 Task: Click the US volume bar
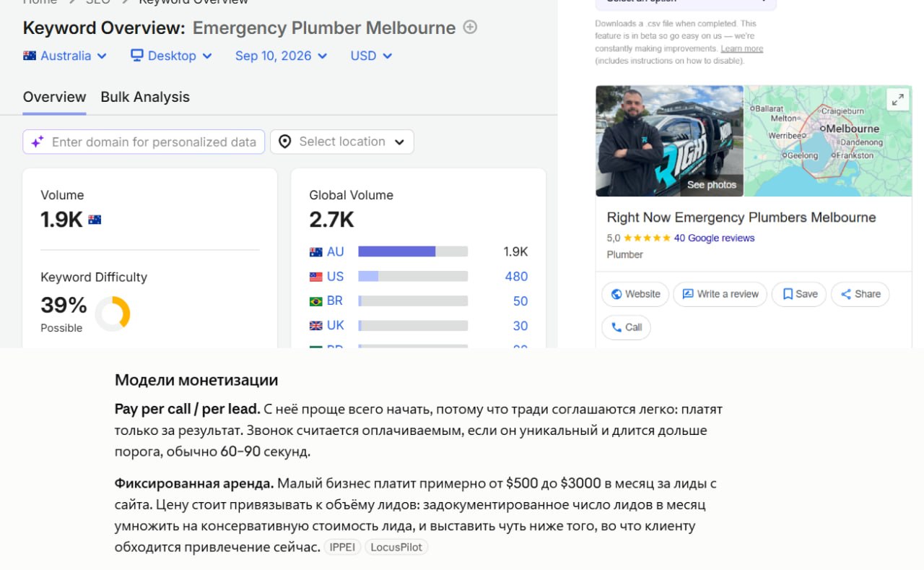[413, 276]
